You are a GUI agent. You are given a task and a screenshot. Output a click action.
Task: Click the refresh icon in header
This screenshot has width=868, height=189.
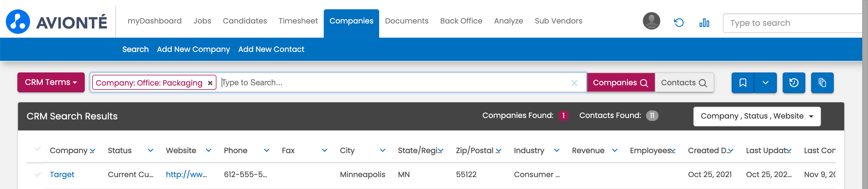pyautogui.click(x=679, y=23)
